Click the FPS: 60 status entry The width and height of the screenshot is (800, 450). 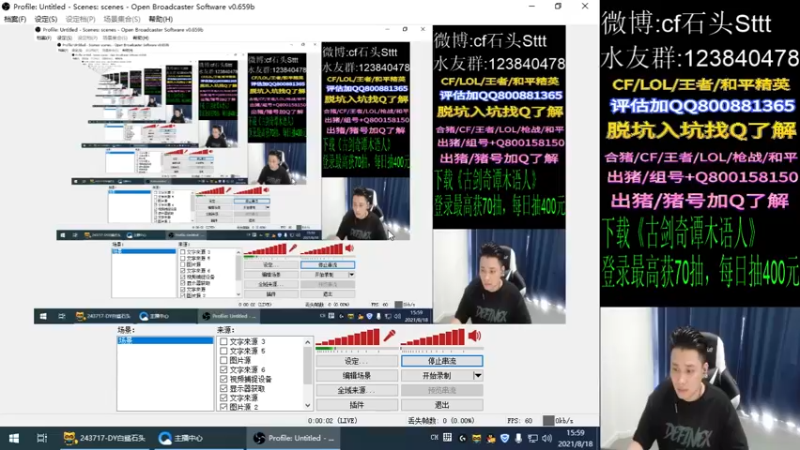[519, 420]
